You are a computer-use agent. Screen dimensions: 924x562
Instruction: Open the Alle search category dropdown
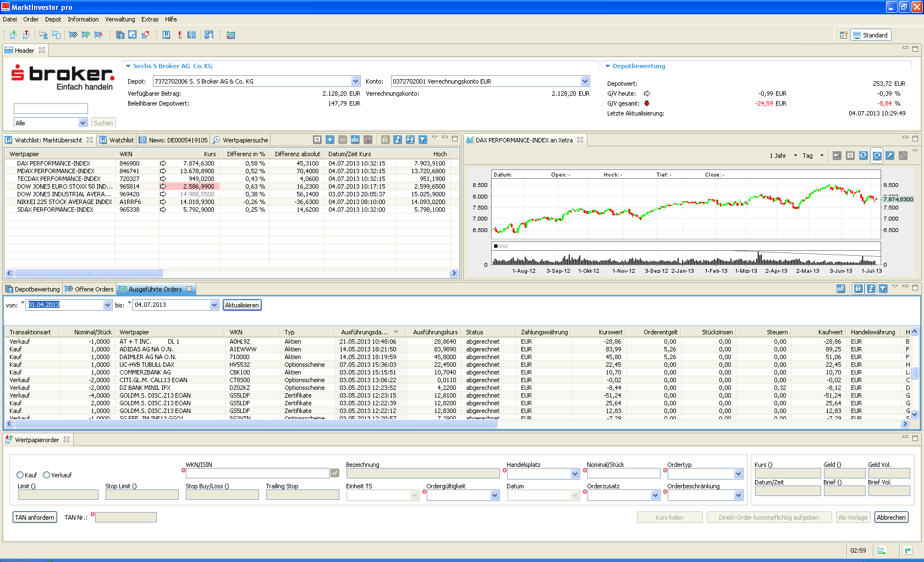(x=82, y=123)
